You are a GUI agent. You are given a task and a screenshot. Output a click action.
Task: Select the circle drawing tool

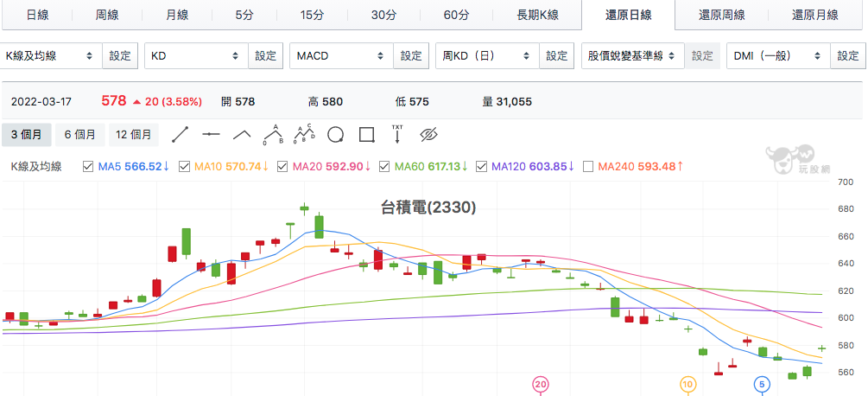click(335, 135)
